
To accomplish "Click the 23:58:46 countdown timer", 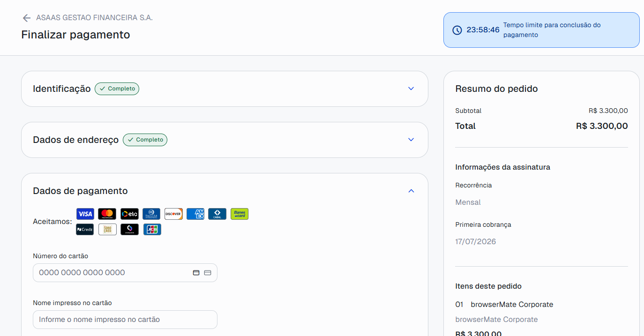I will (483, 30).
